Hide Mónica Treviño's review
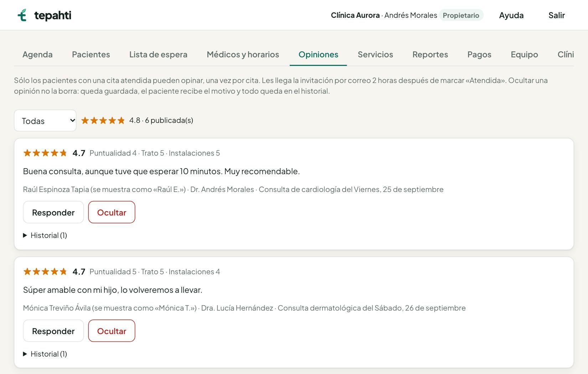 pyautogui.click(x=112, y=331)
